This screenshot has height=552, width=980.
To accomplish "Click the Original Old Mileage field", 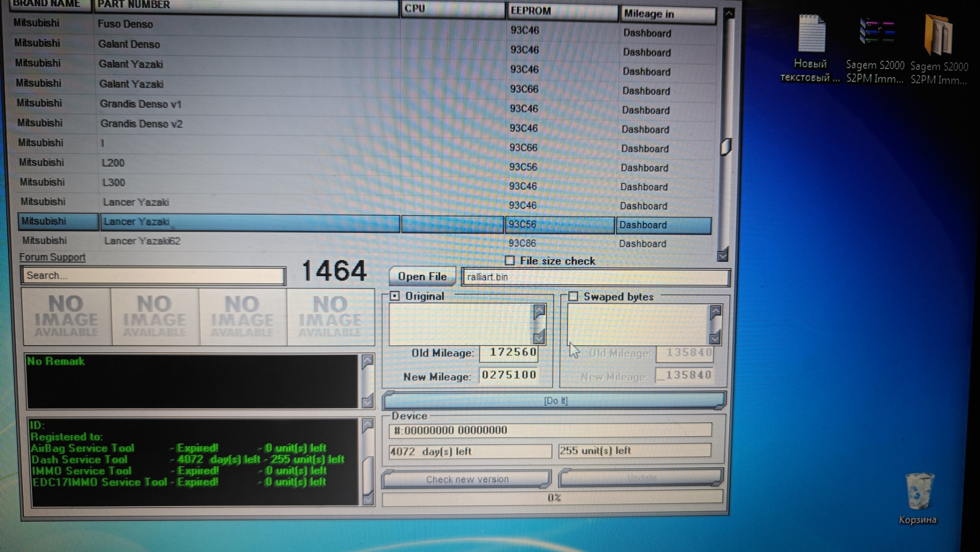I will click(x=509, y=352).
